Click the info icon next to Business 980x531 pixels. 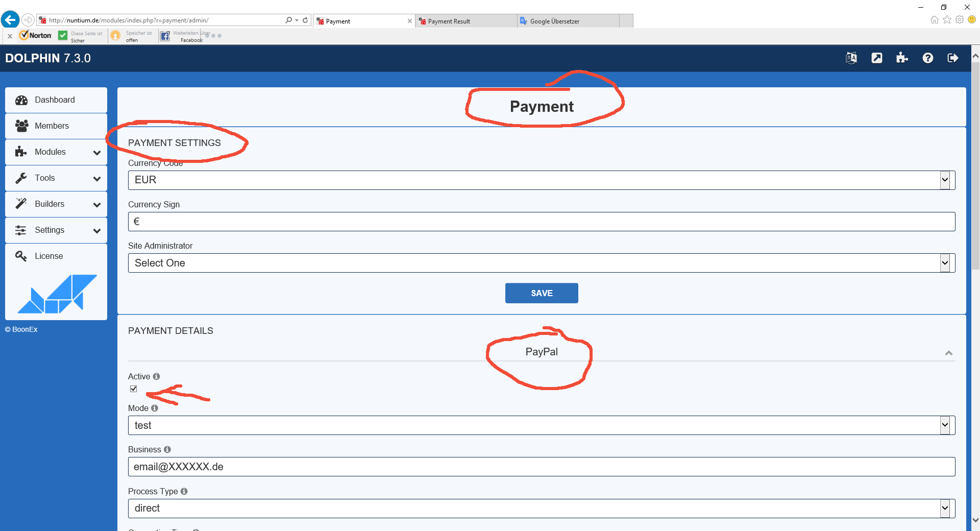[167, 449]
